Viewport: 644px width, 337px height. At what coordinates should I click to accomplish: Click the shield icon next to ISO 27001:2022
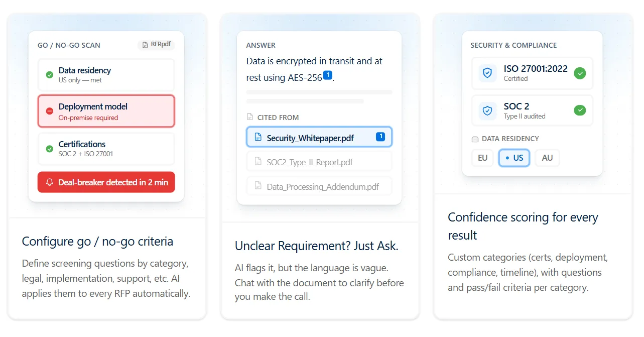[x=487, y=73]
